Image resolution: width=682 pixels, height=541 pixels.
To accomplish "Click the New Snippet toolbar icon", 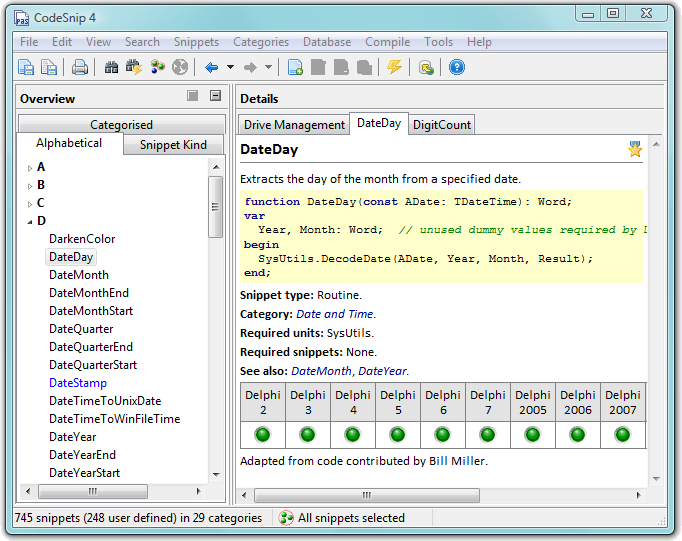I will click(x=296, y=68).
